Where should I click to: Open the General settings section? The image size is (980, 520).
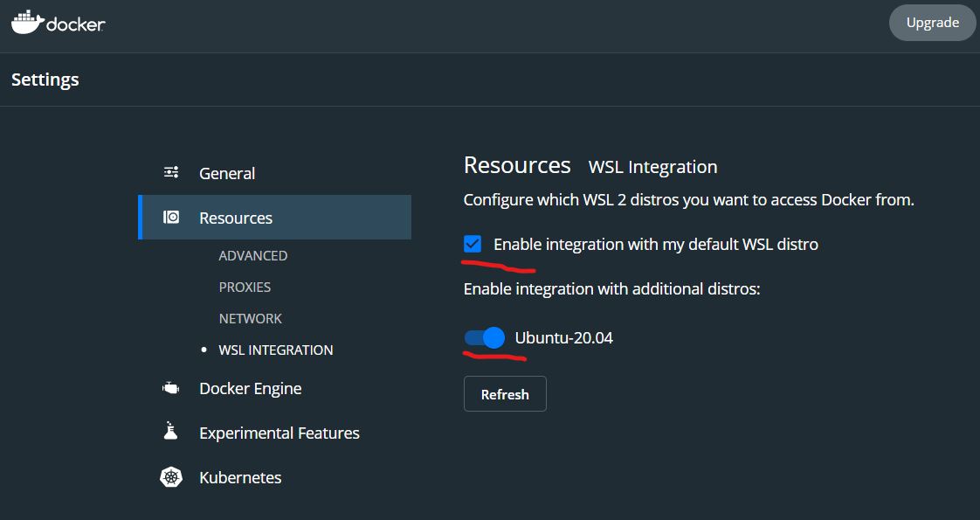click(227, 173)
